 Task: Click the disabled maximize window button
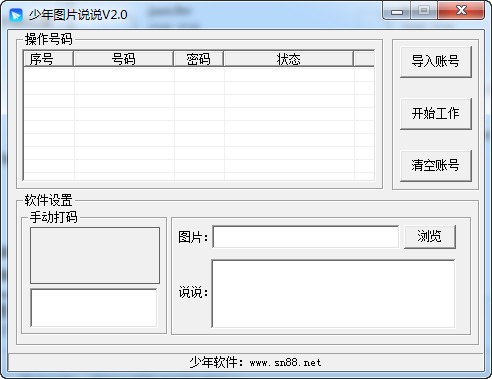424,11
